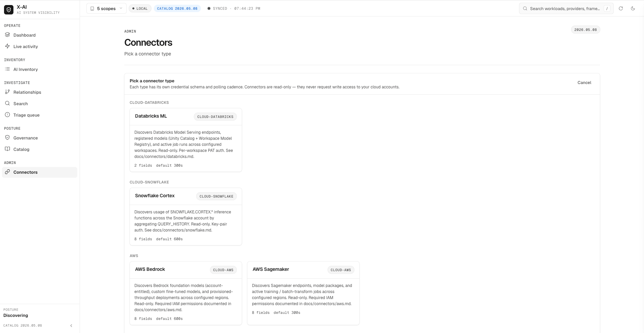Open Live activity page
The height and width of the screenshot is (333, 644).
(40, 46)
